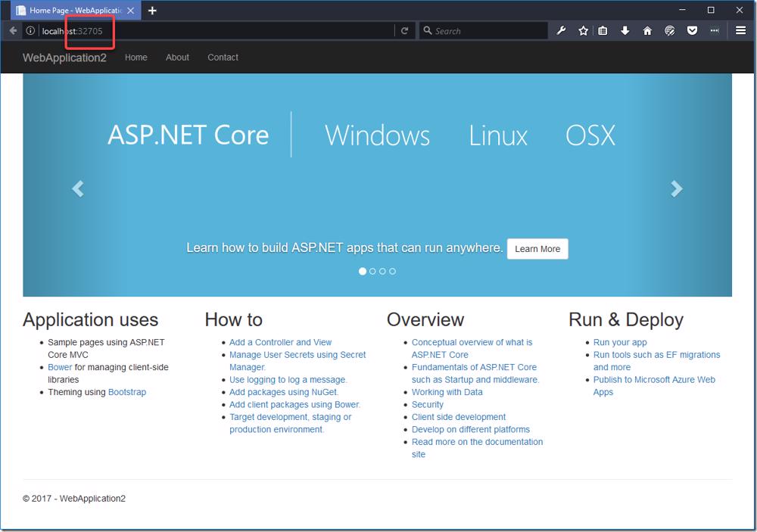Follow Use logging to log a message

click(x=288, y=379)
